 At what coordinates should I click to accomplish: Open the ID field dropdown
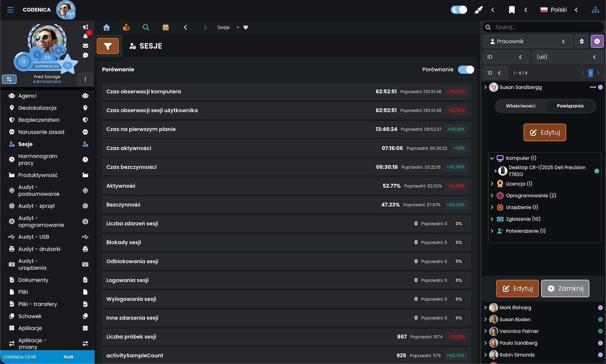(x=506, y=57)
